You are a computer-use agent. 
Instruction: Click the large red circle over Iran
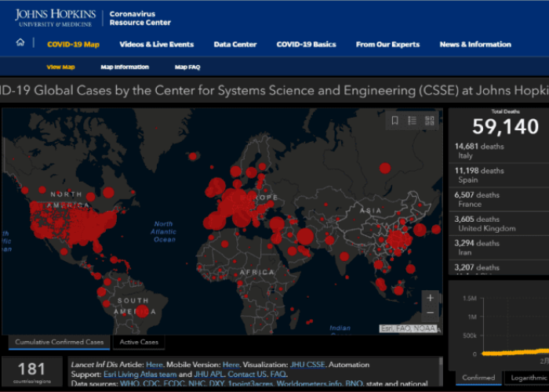tap(305, 237)
